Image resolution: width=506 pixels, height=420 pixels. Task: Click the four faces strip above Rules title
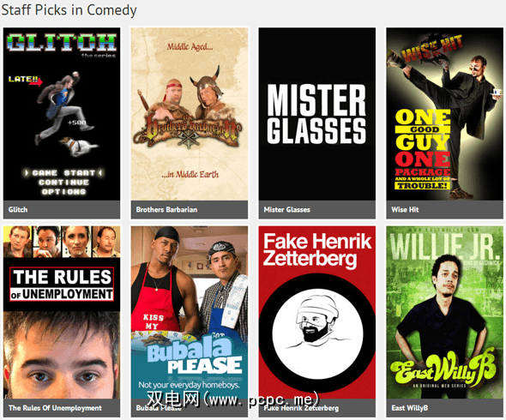(62, 242)
